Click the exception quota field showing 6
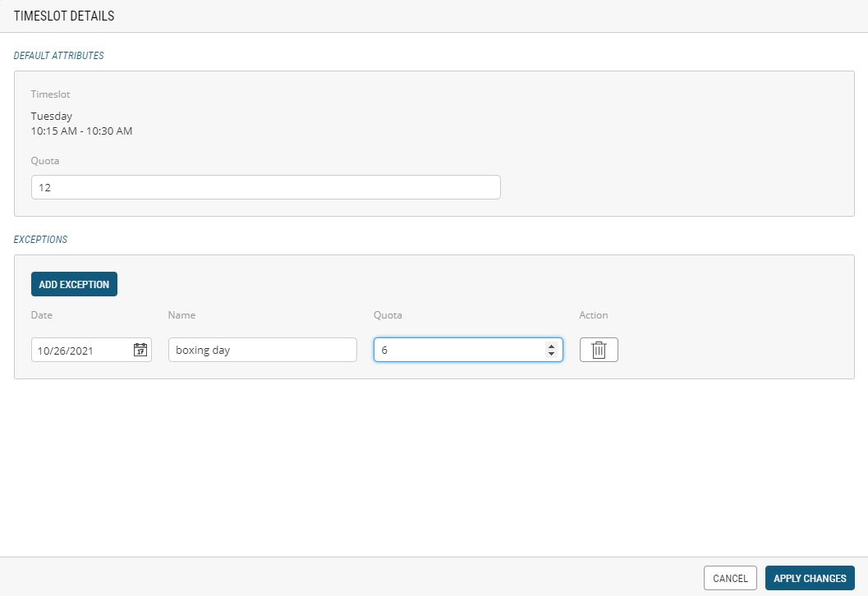Image resolution: width=868 pixels, height=596 pixels. 457,350
